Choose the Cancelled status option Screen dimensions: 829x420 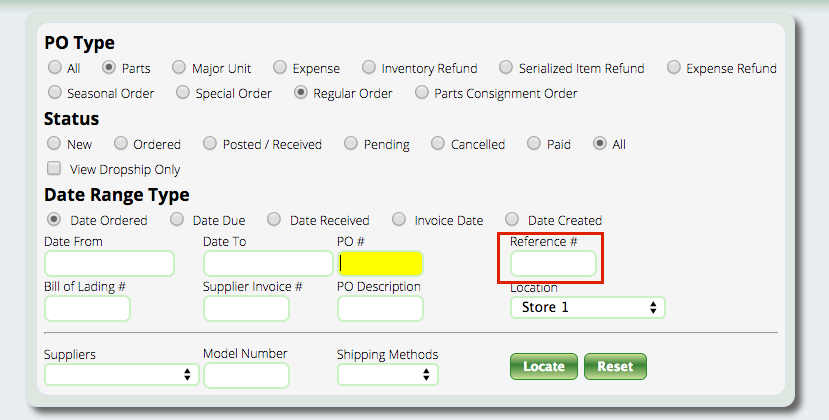(x=438, y=144)
